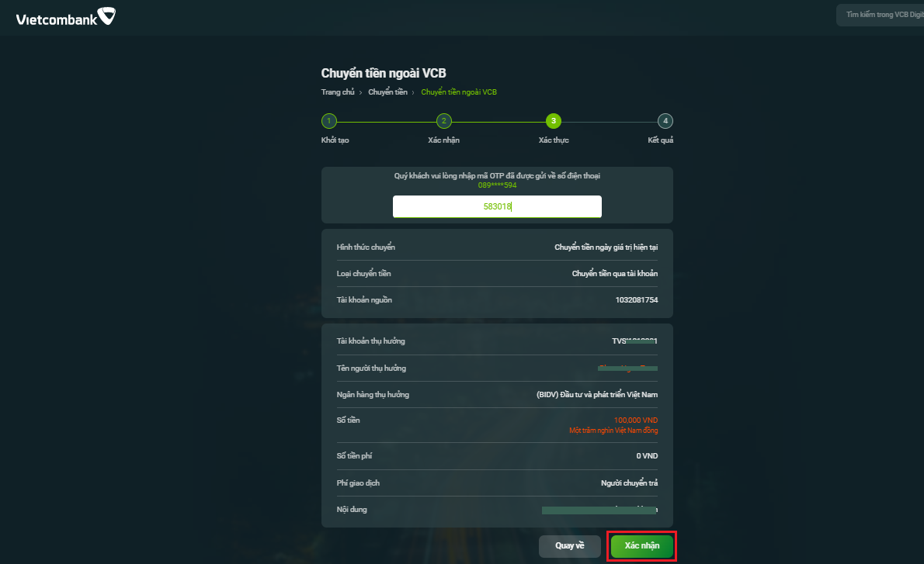This screenshot has height=564, width=924.
Task: Click step 1 circle in progress tracker
Action: click(x=329, y=121)
